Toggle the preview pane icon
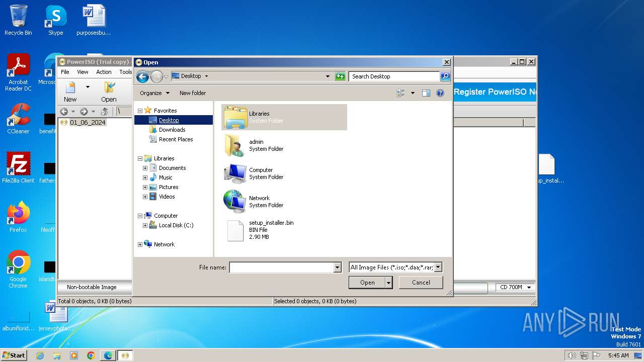The height and width of the screenshot is (362, 644). click(426, 93)
